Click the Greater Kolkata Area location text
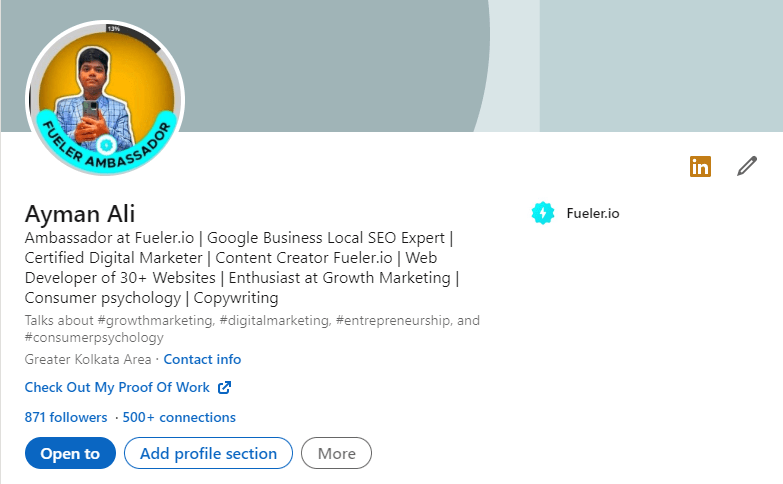783x484 pixels. (88, 359)
